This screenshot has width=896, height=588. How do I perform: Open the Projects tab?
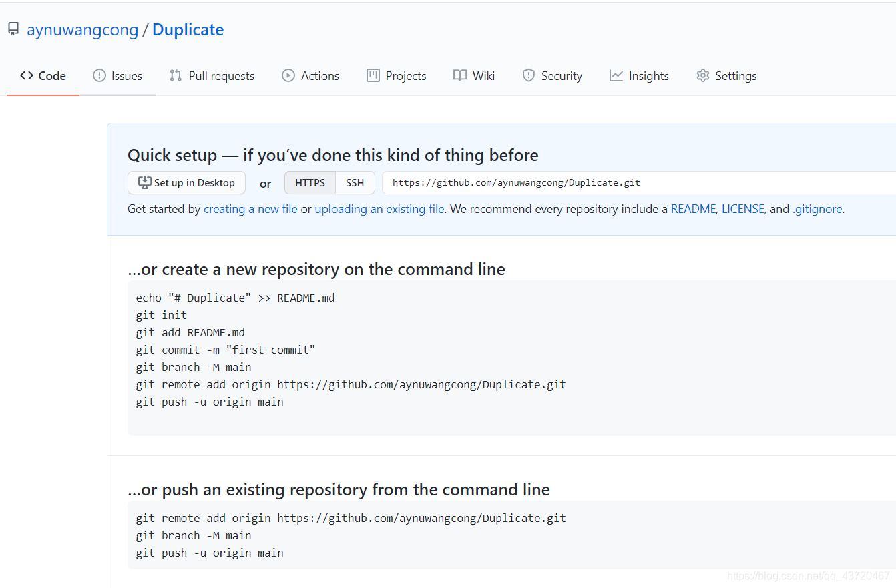pyautogui.click(x=397, y=76)
